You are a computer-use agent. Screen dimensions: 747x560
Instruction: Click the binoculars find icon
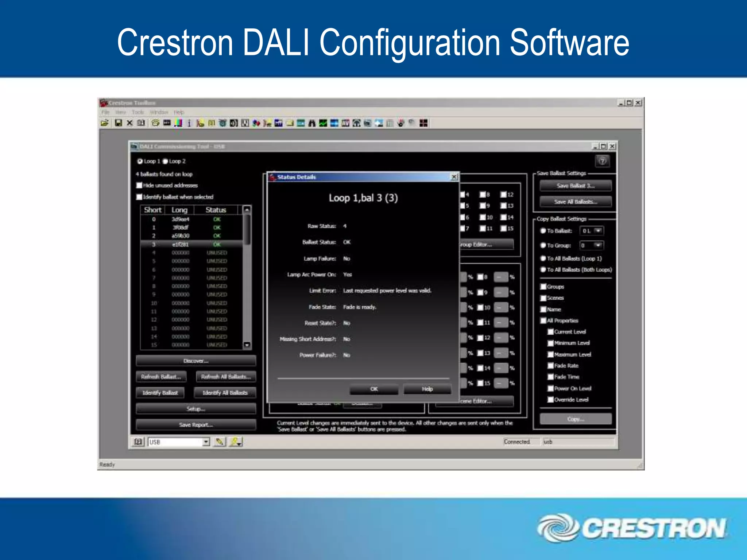coord(312,123)
